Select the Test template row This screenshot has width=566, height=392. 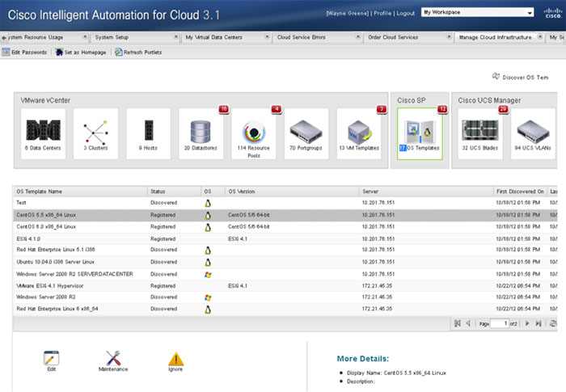[x=285, y=203]
